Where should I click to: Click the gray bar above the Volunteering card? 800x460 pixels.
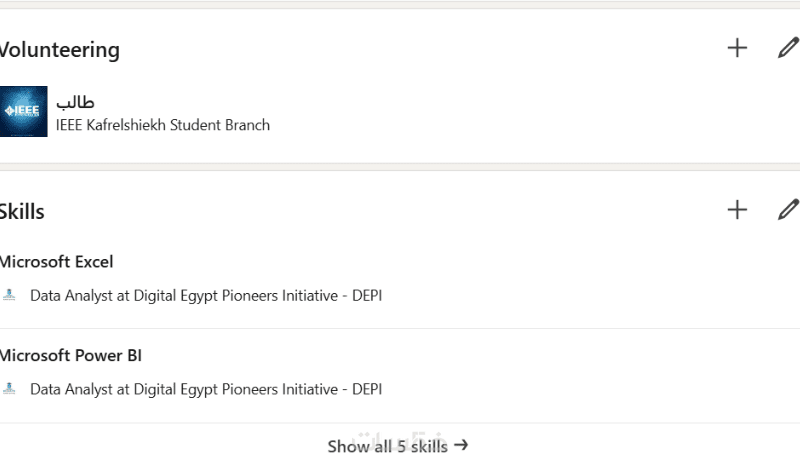pos(400,5)
